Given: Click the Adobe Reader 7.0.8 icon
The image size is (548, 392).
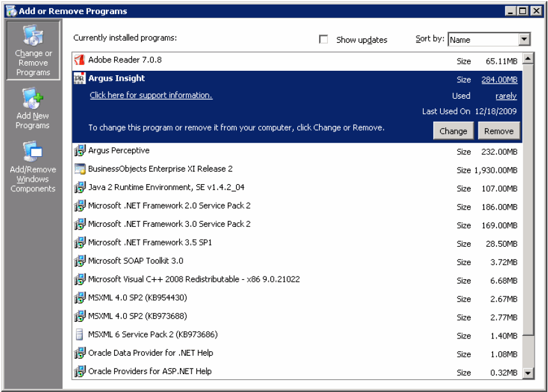Looking at the screenshot, I should pyautogui.click(x=80, y=60).
